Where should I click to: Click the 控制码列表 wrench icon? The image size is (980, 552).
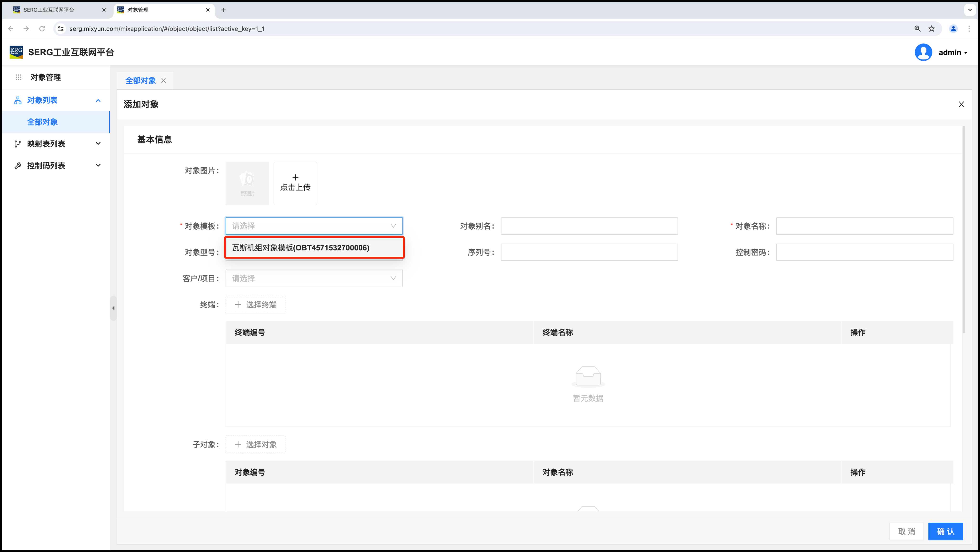coord(17,165)
